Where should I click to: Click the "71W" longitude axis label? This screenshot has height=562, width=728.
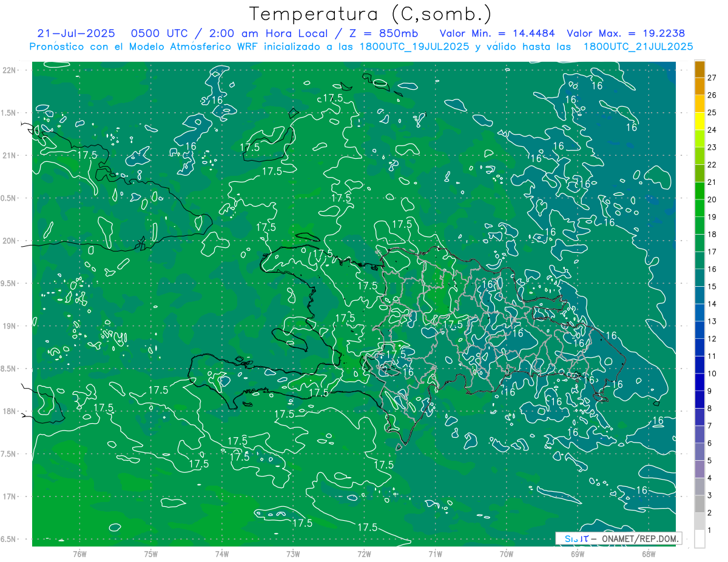[435, 554]
